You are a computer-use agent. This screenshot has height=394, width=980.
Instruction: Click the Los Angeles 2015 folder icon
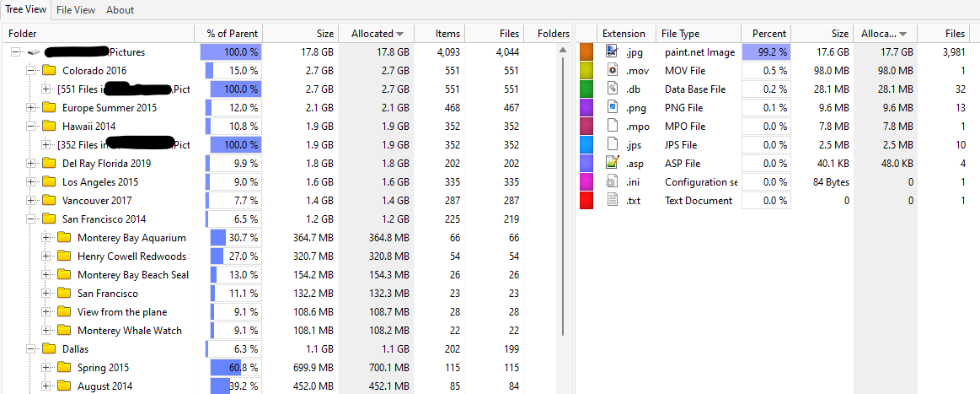[50, 182]
